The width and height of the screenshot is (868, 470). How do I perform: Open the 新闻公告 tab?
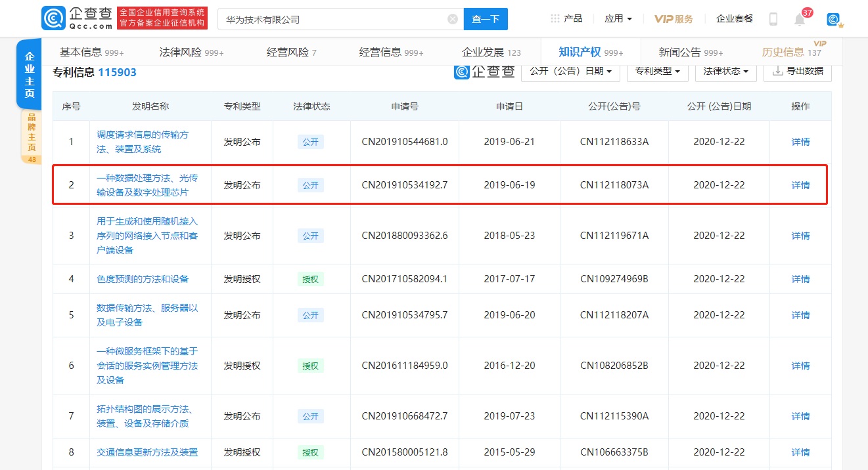pyautogui.click(x=678, y=51)
